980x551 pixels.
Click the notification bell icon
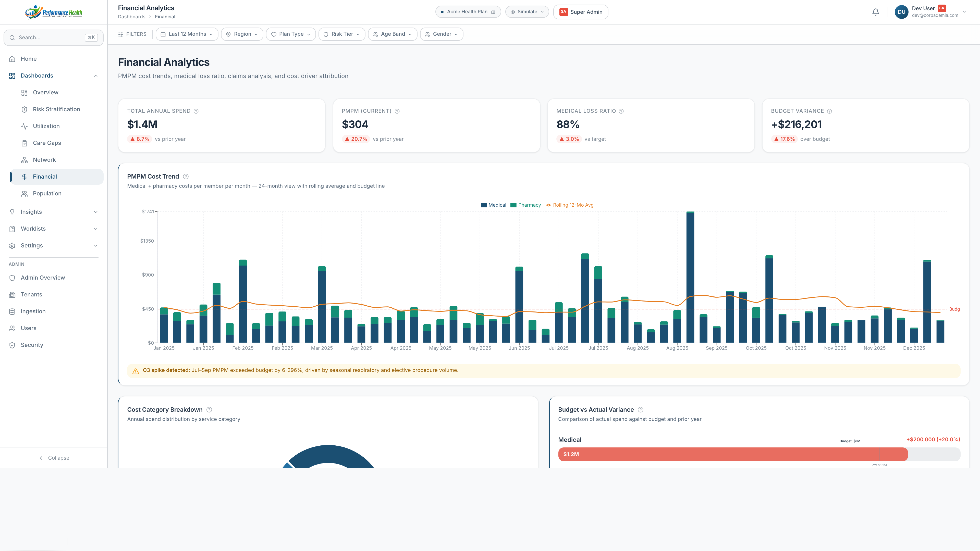click(875, 12)
